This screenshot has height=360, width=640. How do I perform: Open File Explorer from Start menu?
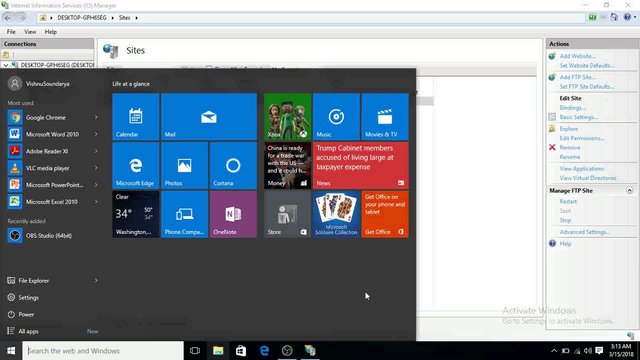pyautogui.click(x=33, y=281)
